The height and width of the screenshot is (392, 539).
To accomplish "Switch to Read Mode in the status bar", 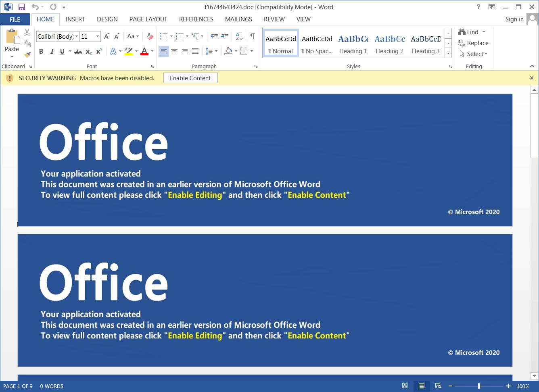I will coord(405,386).
